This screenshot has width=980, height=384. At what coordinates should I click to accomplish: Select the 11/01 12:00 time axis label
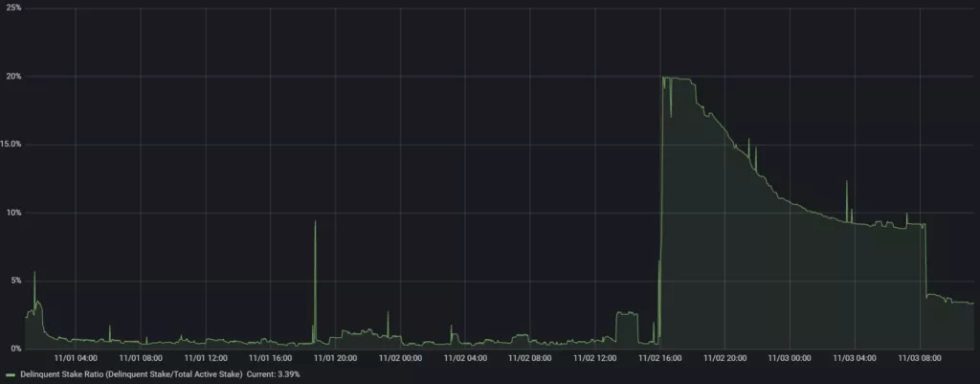pos(204,358)
